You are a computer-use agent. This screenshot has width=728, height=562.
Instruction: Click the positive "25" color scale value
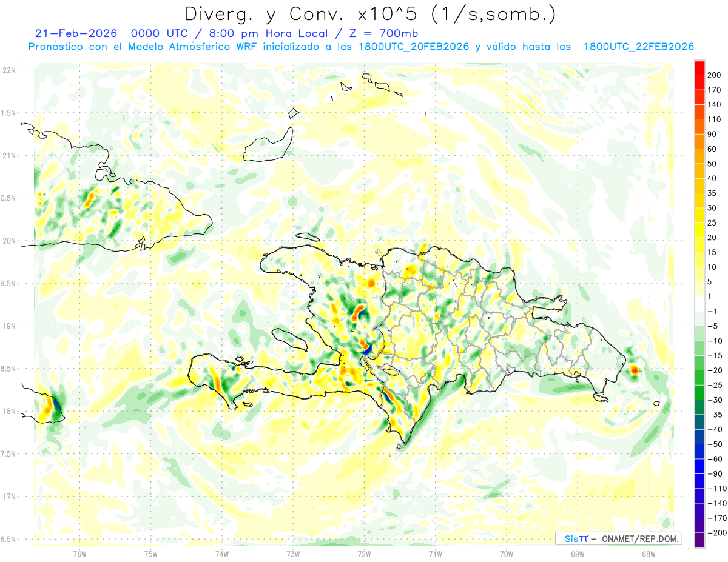tap(713, 223)
